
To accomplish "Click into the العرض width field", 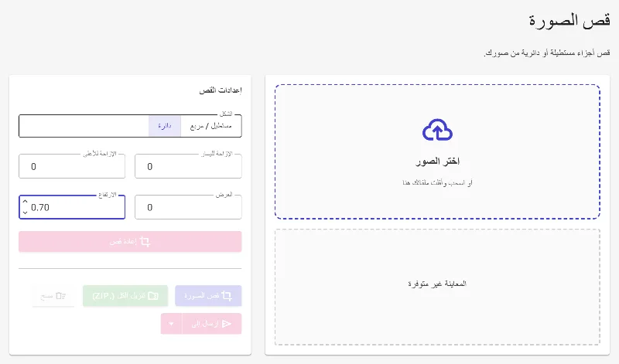I will click(188, 207).
